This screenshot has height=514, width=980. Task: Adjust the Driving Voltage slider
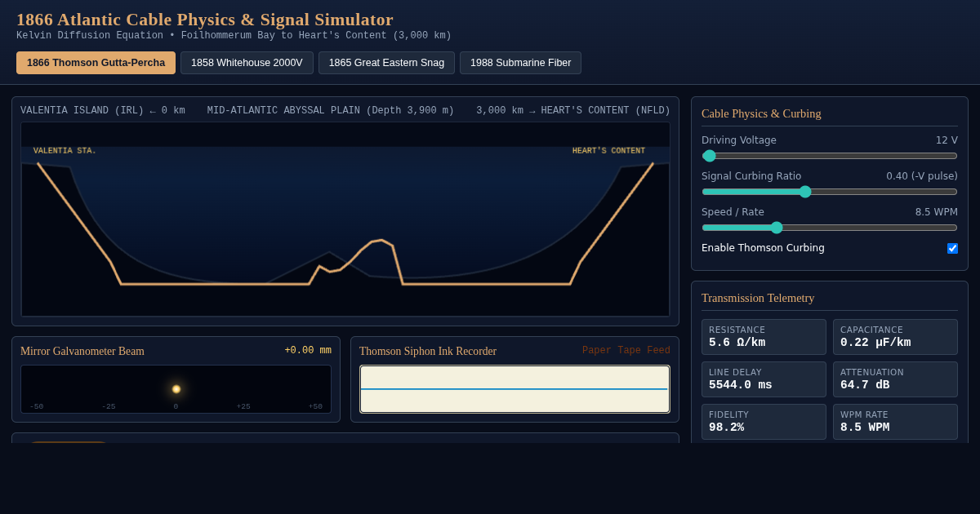click(830, 156)
